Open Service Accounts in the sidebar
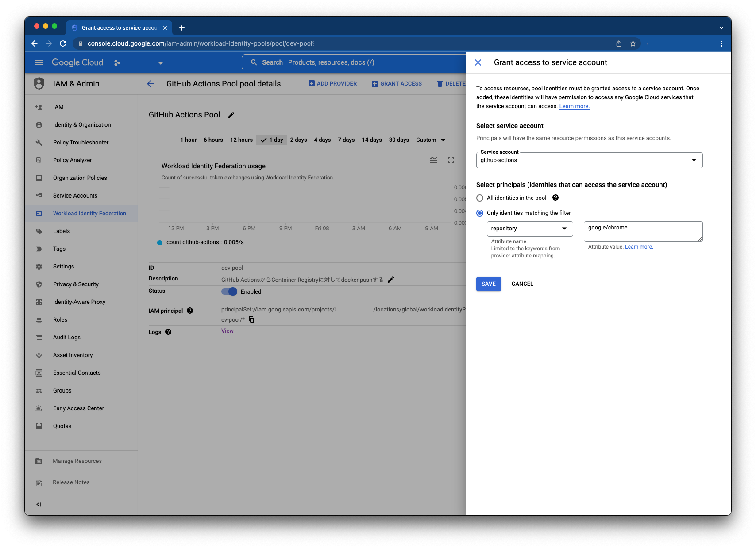 [81, 196]
